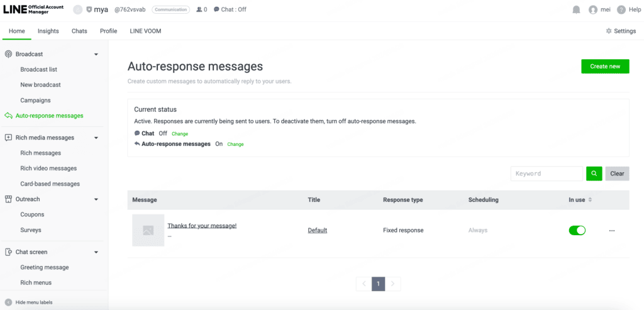Click the Communication account badge

click(x=171, y=9)
